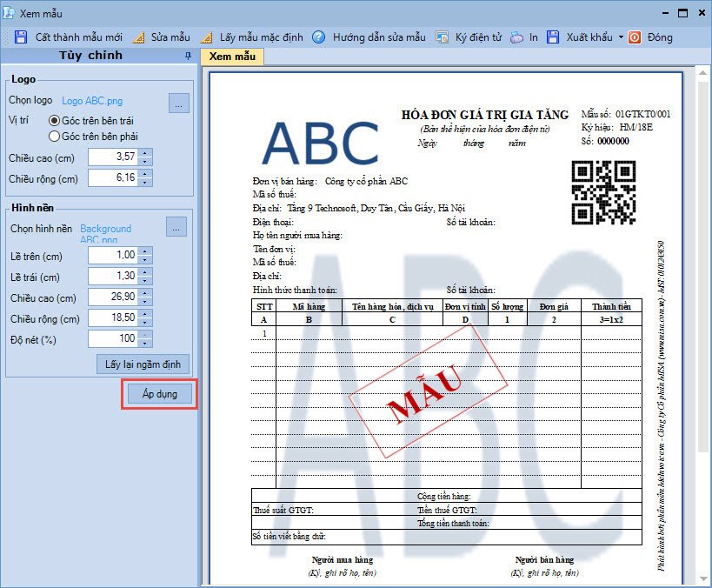712x588 pixels.
Task: Click the In print icon
Action: coord(516,37)
